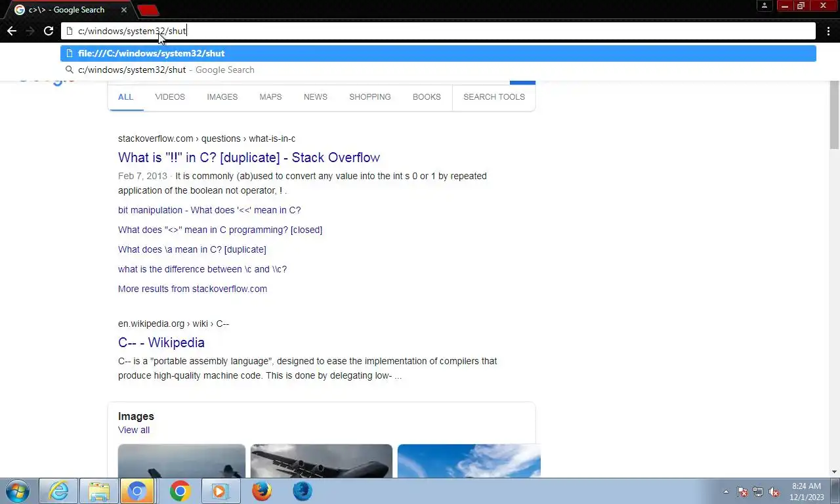Open 'what is the difference between \c and \\c?' link
Screen dimensions: 840x504
202,269
